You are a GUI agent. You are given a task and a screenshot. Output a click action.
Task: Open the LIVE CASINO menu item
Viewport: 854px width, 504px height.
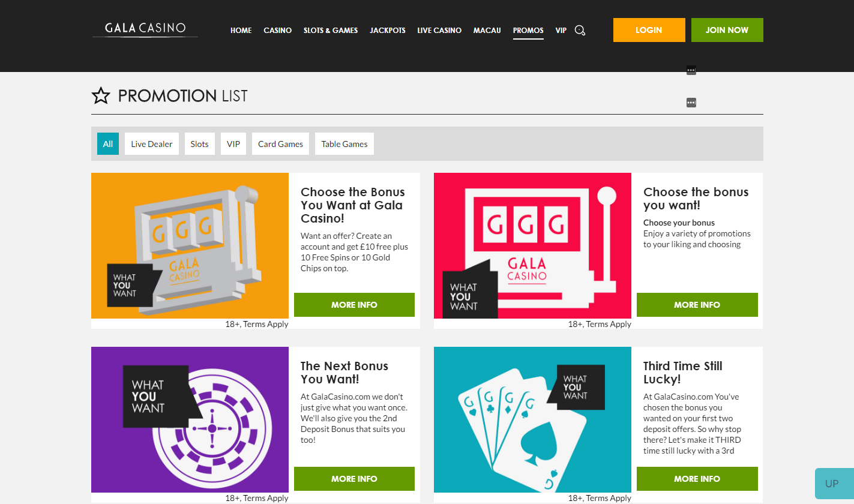coord(439,30)
